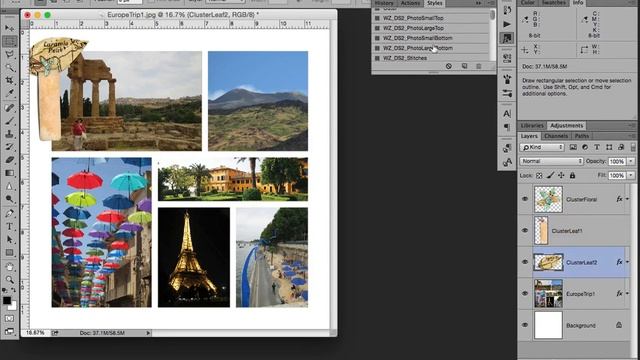The height and width of the screenshot is (360, 640).
Task: Open the Styles panel dock icon
Action: (x=507, y=38)
